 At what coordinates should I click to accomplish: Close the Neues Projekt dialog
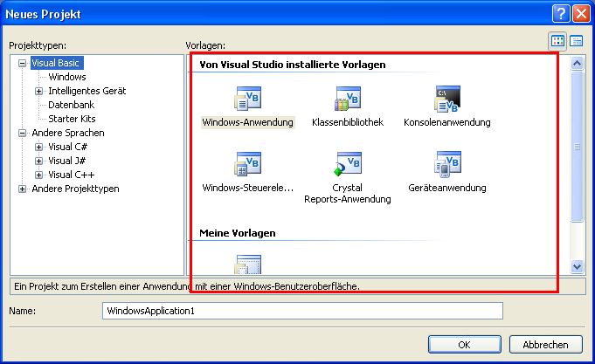pos(581,14)
